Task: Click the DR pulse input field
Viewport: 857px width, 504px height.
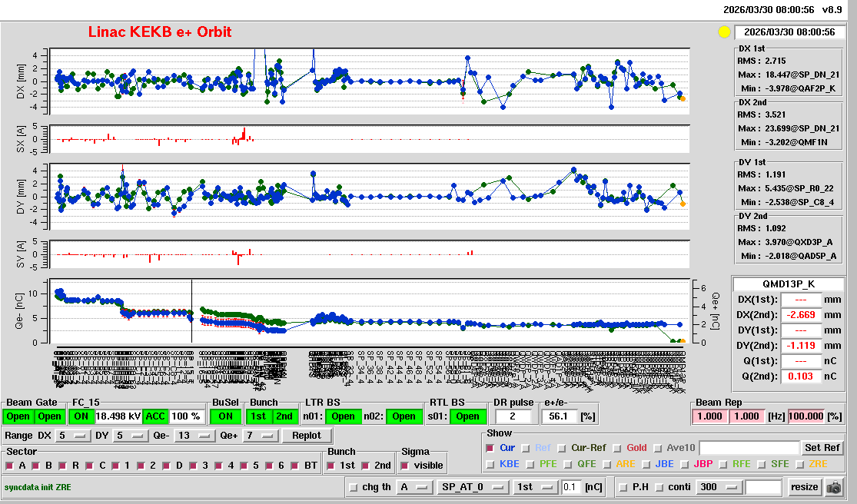Action: (x=514, y=416)
